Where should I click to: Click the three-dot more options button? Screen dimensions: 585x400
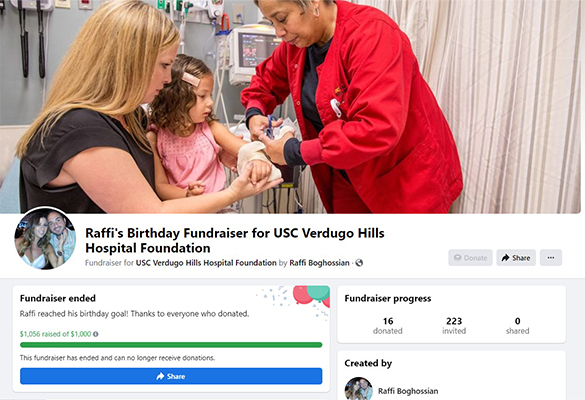[x=551, y=257]
